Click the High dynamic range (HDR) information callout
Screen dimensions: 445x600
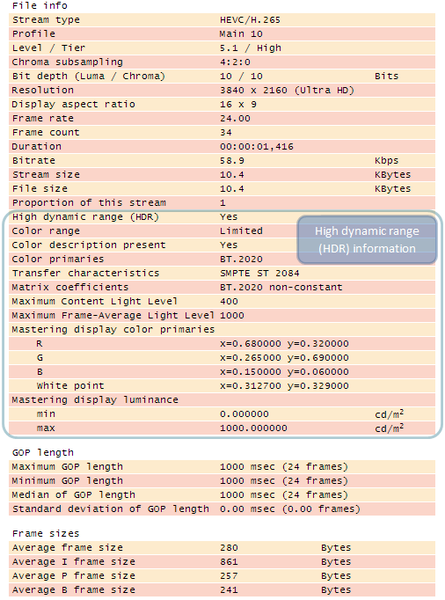(367, 240)
